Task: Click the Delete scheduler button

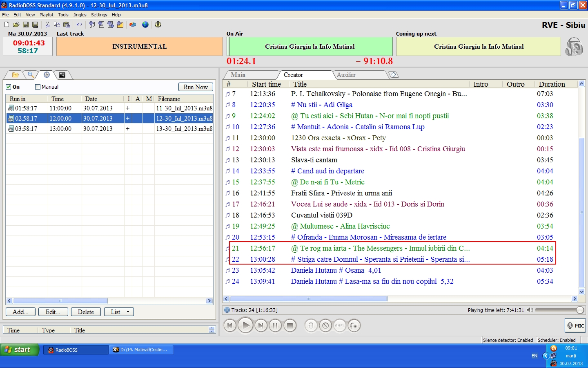Action: tap(86, 312)
